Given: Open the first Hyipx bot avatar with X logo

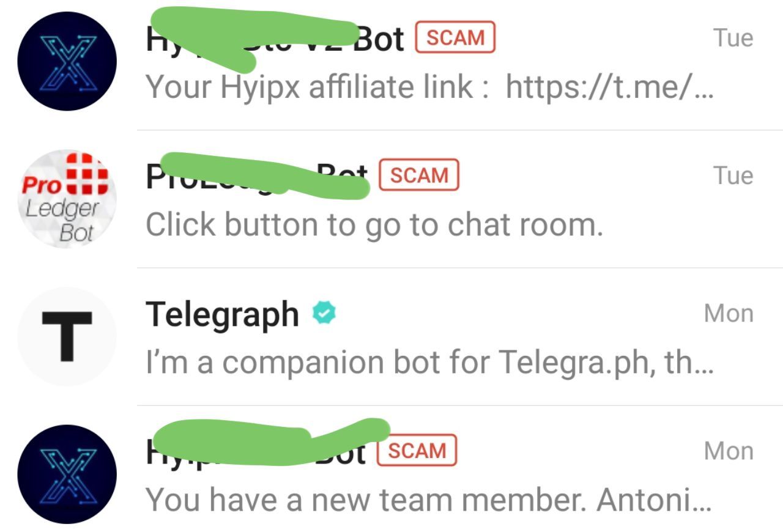Looking at the screenshot, I should (67, 61).
